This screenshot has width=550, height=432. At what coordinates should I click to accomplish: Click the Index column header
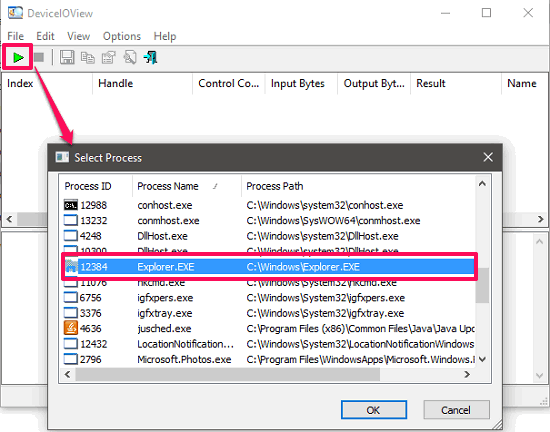click(47, 83)
